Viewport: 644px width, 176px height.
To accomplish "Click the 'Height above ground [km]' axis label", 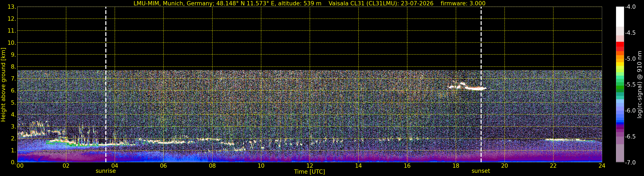I will tap(3, 85).
